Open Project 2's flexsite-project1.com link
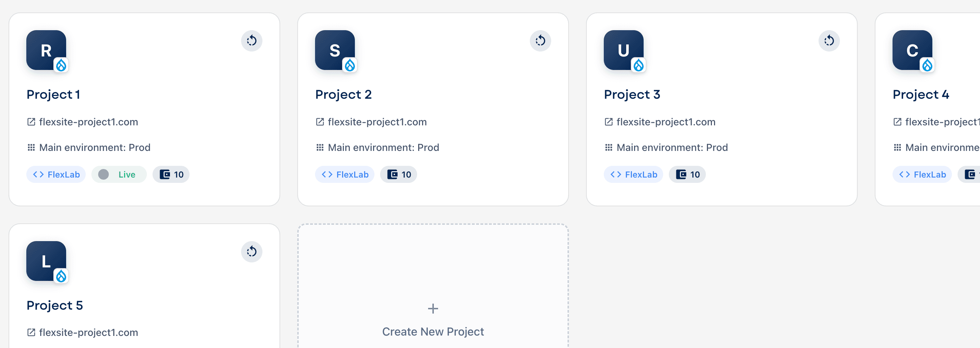 (x=377, y=122)
